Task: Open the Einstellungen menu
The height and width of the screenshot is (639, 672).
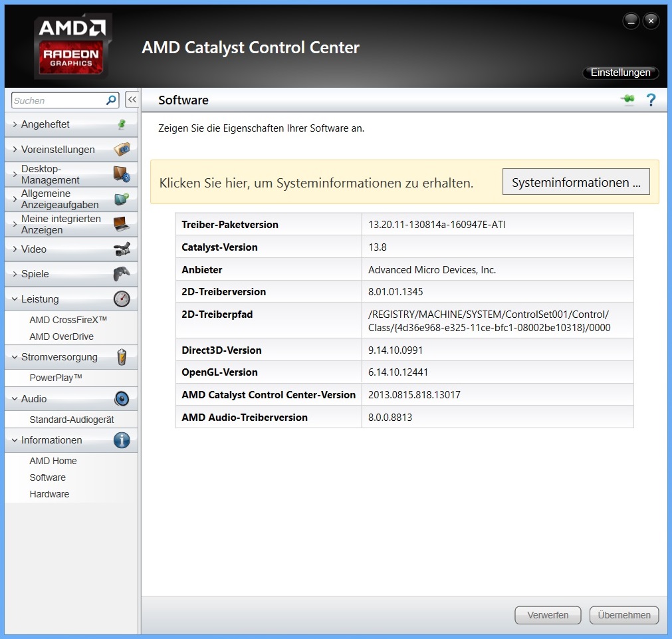Action: (620, 72)
